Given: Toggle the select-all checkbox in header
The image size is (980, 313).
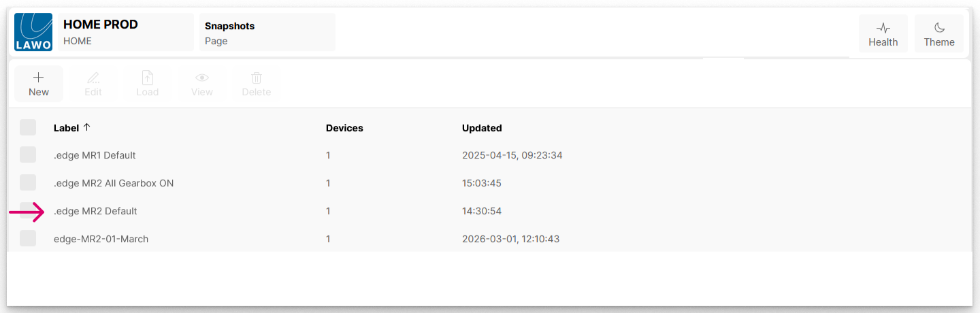Looking at the screenshot, I should point(28,127).
